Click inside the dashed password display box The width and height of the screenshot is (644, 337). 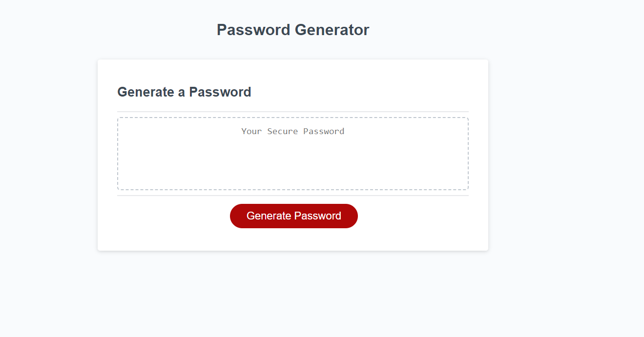pos(292,154)
